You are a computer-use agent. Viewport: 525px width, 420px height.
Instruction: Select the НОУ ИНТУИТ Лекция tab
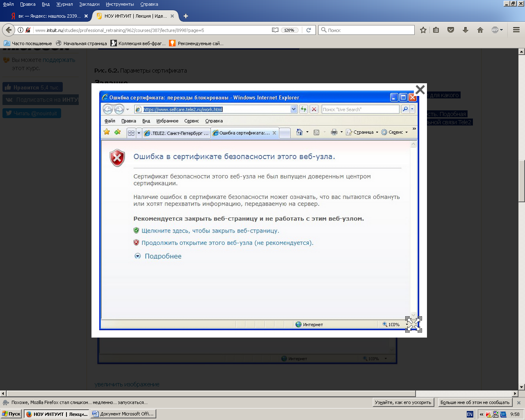point(135,16)
